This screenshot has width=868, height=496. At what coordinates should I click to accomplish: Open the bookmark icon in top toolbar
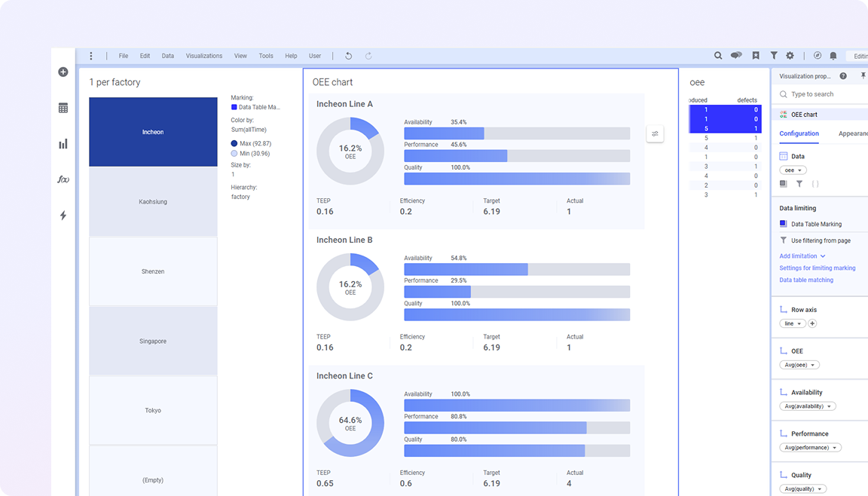click(756, 56)
